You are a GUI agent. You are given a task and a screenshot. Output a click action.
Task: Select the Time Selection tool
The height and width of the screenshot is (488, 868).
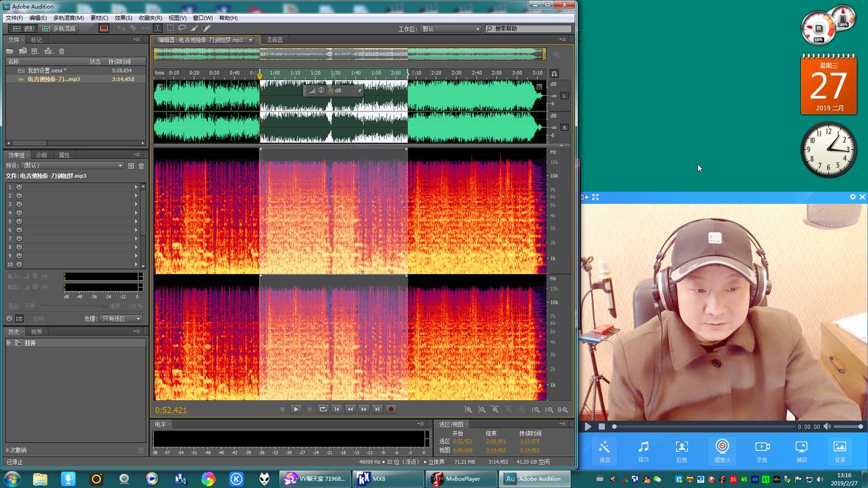(157, 28)
